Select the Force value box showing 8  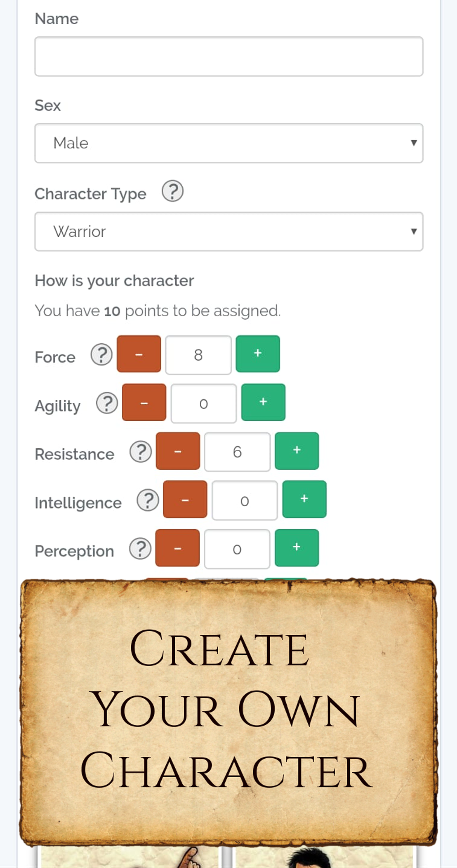[198, 355]
